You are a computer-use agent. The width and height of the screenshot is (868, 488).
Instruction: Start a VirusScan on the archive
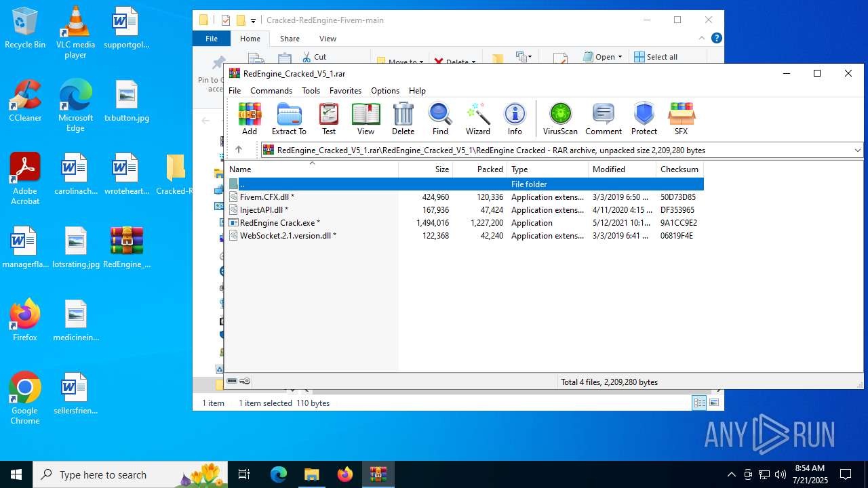(560, 119)
